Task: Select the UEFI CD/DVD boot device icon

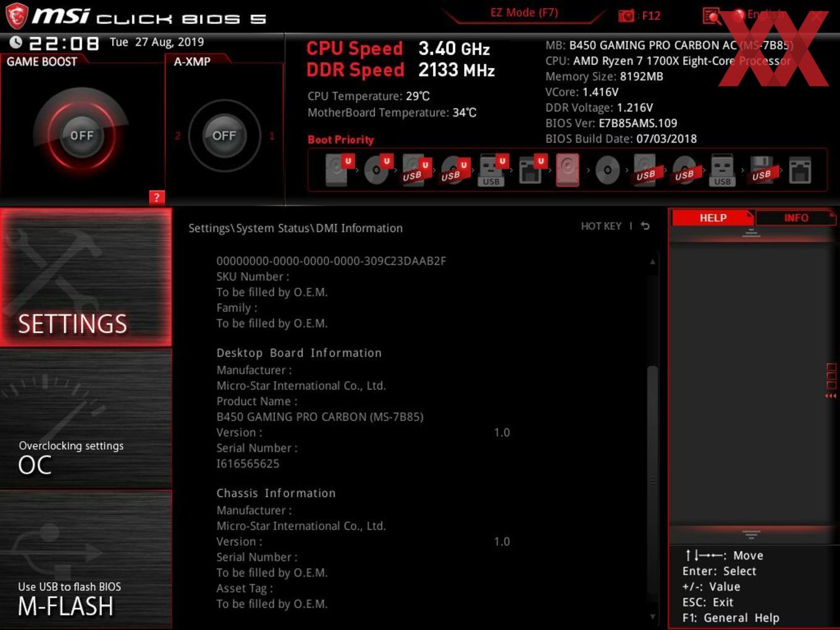Action: click(x=377, y=170)
